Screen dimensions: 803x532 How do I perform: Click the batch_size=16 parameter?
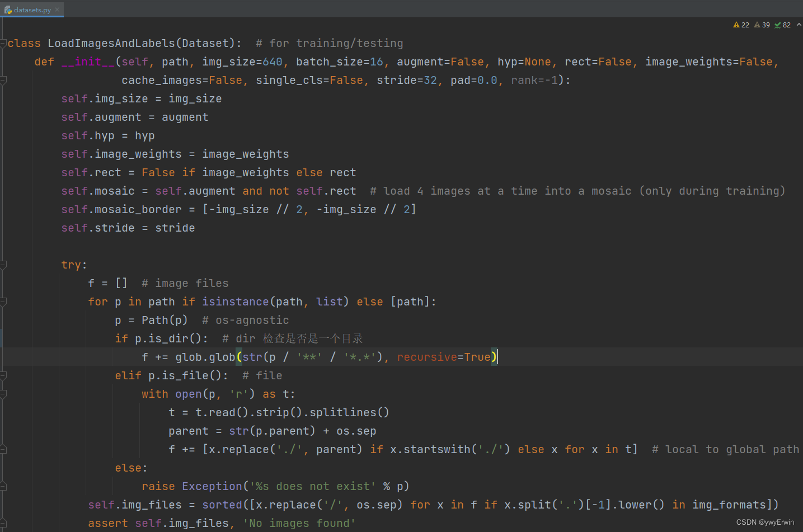[x=340, y=62]
